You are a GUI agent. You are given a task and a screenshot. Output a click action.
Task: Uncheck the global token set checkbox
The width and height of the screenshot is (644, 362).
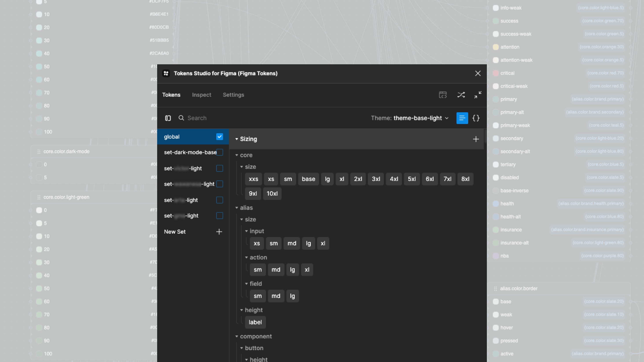(x=219, y=137)
